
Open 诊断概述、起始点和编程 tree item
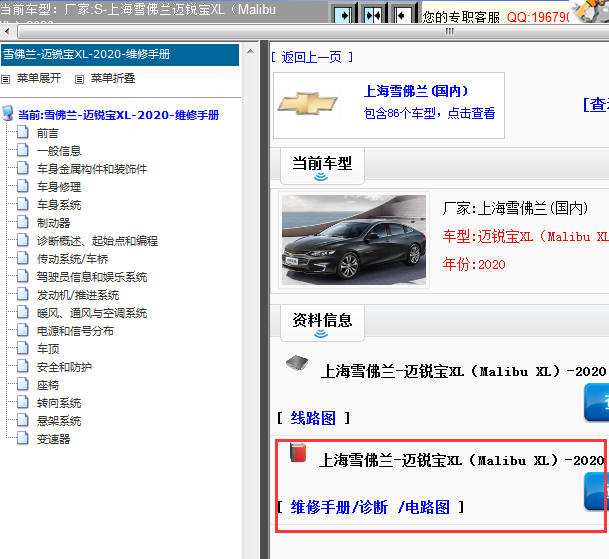(97, 241)
